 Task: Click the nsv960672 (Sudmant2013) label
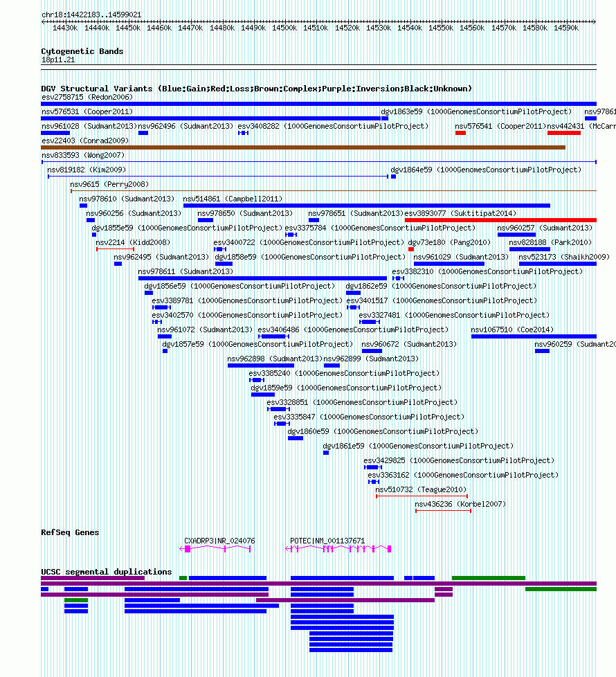point(409,345)
